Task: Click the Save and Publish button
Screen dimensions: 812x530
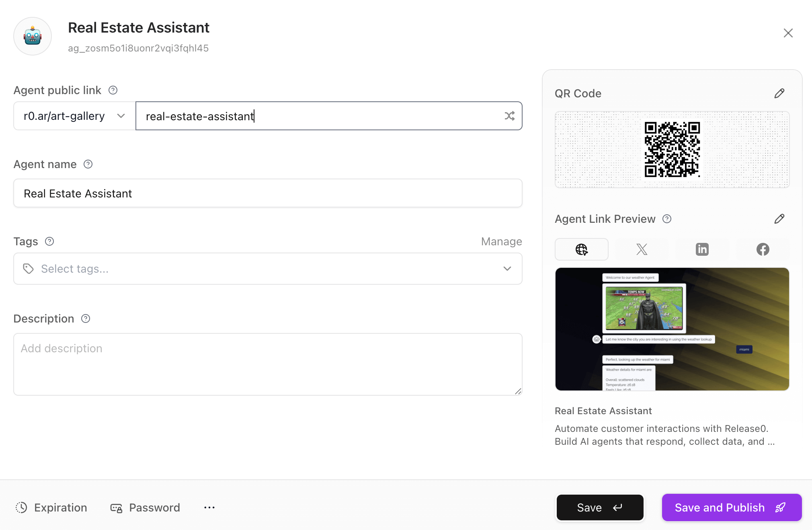Action: tap(732, 507)
